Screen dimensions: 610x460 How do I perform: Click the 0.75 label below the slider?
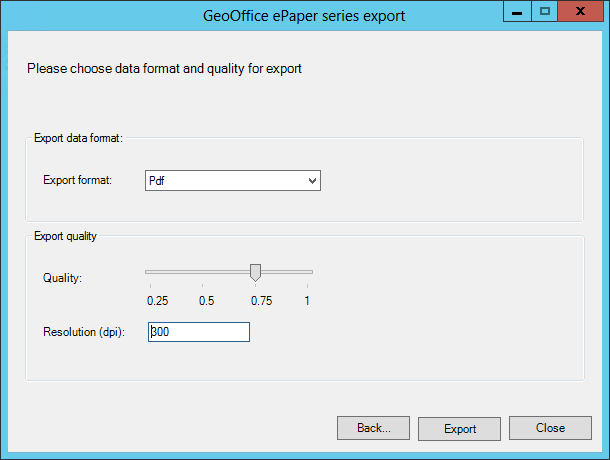coord(261,300)
